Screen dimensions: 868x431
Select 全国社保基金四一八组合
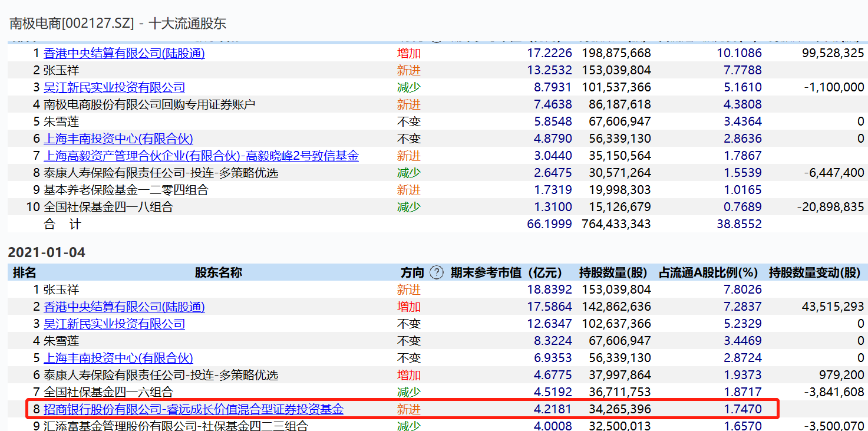pos(108,207)
